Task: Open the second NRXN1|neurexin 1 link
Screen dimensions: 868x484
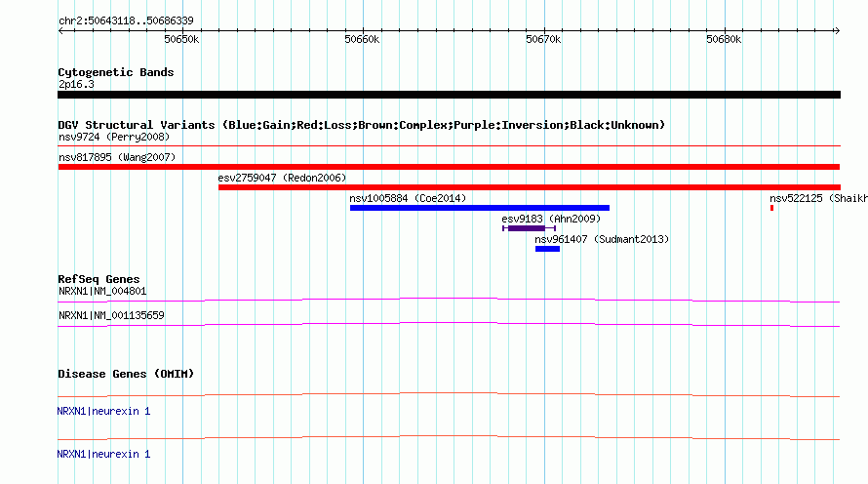Action: click(x=103, y=454)
